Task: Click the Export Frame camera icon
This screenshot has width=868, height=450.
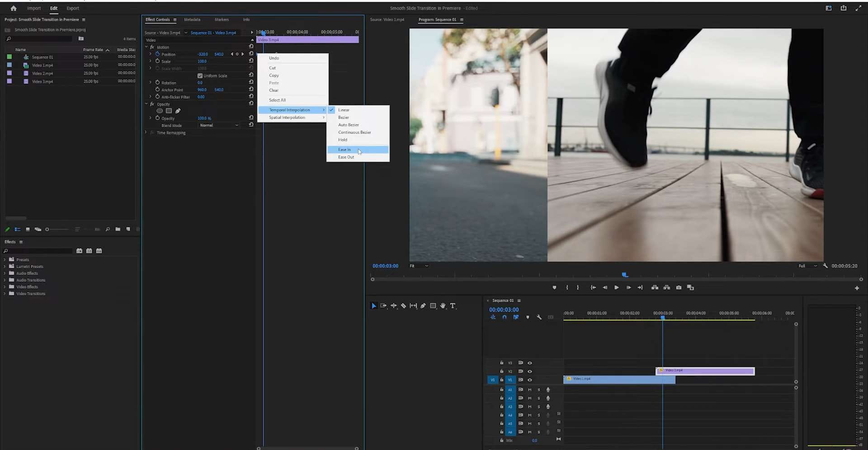Action: click(x=679, y=287)
